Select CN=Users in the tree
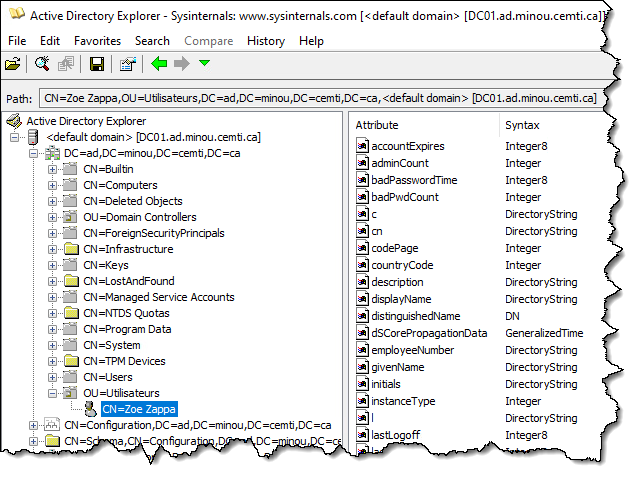 (108, 377)
